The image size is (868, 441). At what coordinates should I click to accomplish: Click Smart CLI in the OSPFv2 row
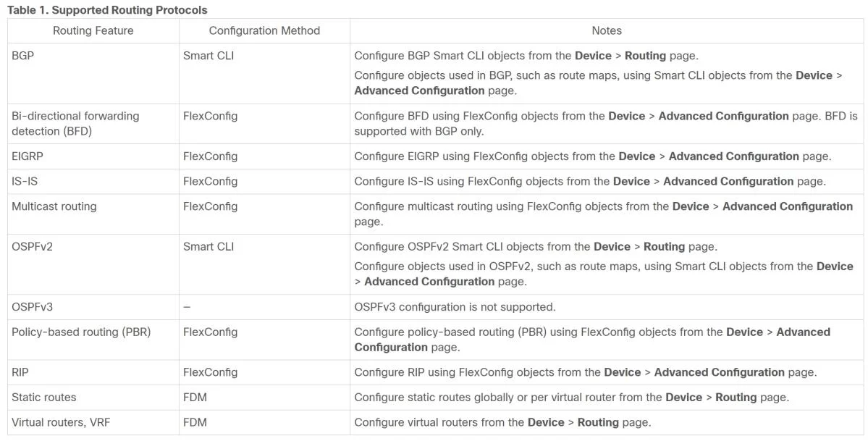click(x=208, y=246)
